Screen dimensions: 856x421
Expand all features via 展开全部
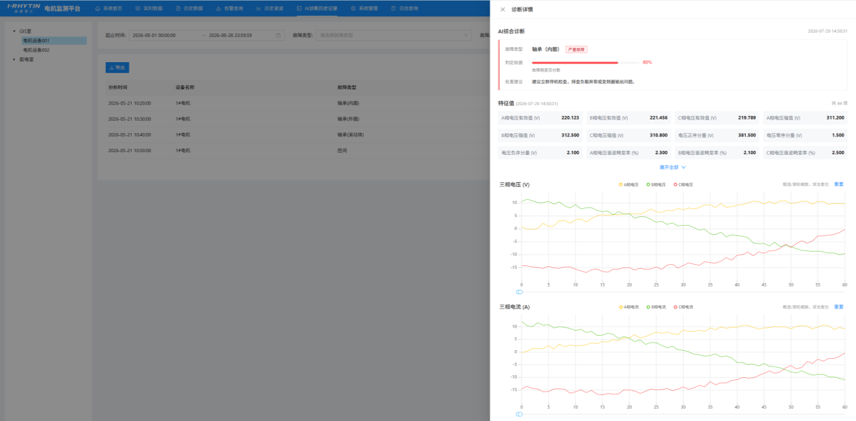coord(673,167)
